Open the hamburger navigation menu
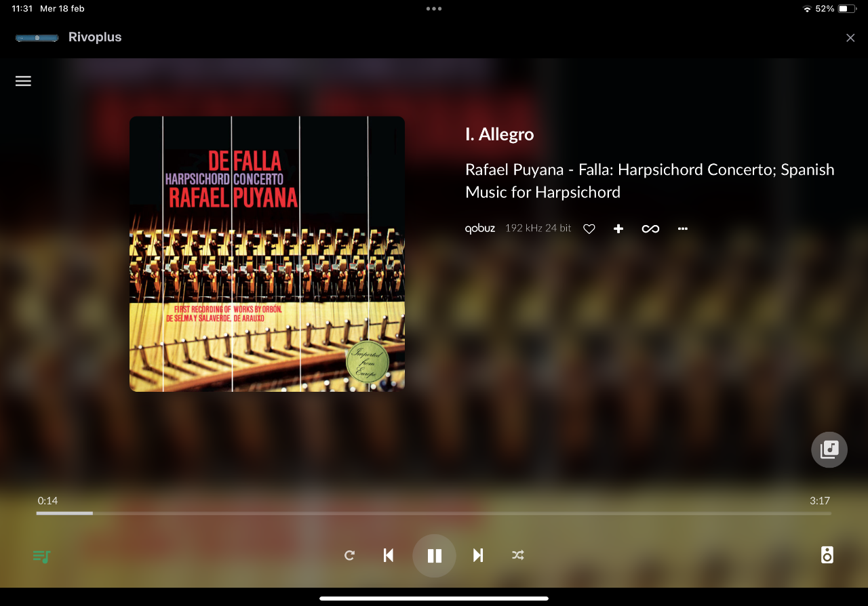The width and height of the screenshot is (868, 606). [x=23, y=81]
